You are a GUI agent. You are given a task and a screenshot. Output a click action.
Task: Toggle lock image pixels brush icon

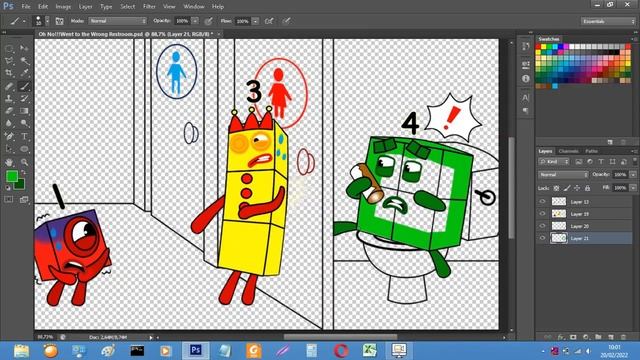[x=567, y=188]
